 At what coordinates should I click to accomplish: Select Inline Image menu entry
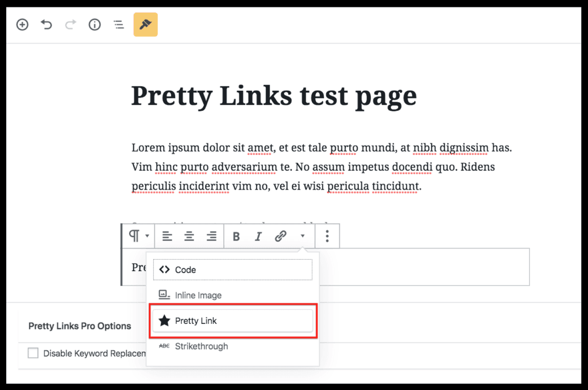click(233, 295)
